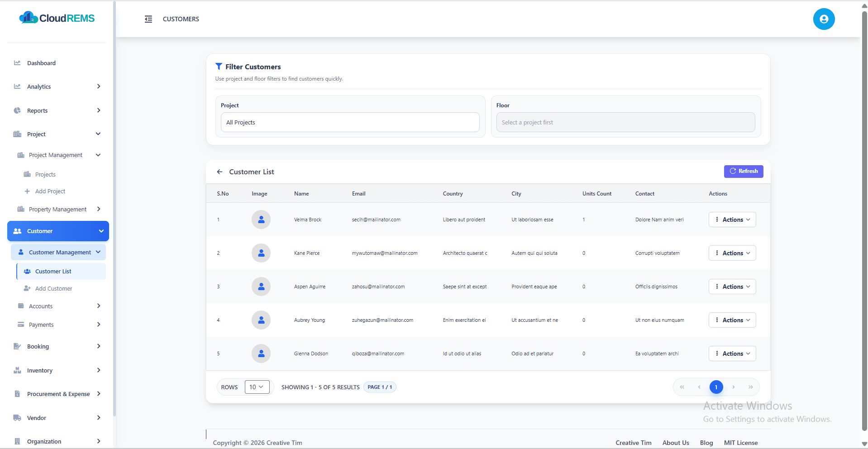Screen dimensions: 868x449
Task: Open Actions menu for Glenna Dodson
Action: [732, 353]
